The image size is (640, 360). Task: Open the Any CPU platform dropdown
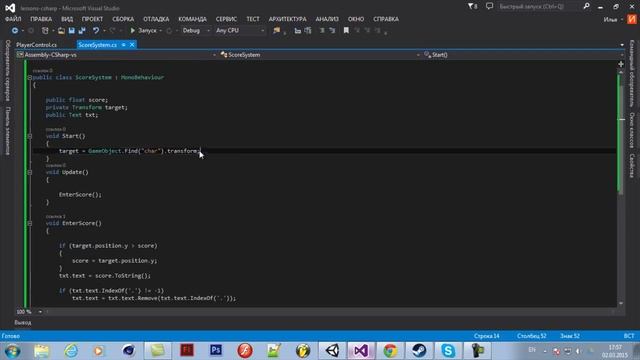(240, 31)
